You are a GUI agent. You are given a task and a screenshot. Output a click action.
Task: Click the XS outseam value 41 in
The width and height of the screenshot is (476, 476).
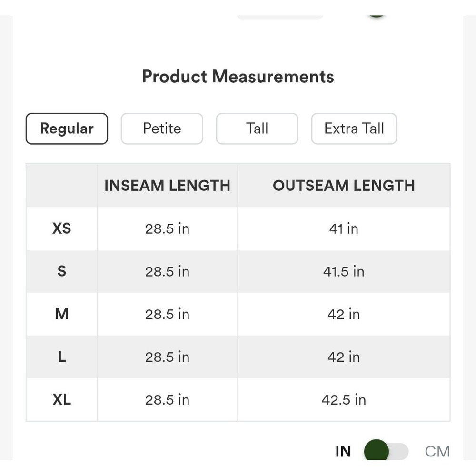click(x=344, y=228)
